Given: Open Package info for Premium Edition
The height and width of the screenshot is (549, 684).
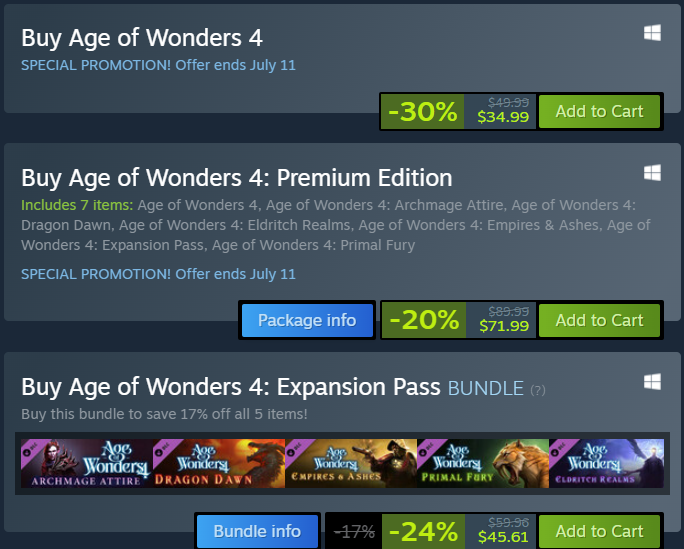Looking at the screenshot, I should [x=307, y=320].
